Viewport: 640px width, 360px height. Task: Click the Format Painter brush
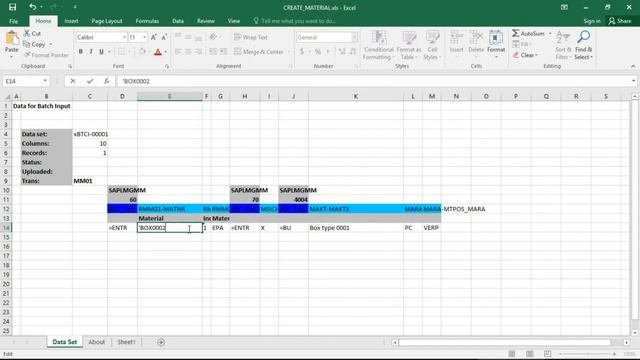(27, 55)
